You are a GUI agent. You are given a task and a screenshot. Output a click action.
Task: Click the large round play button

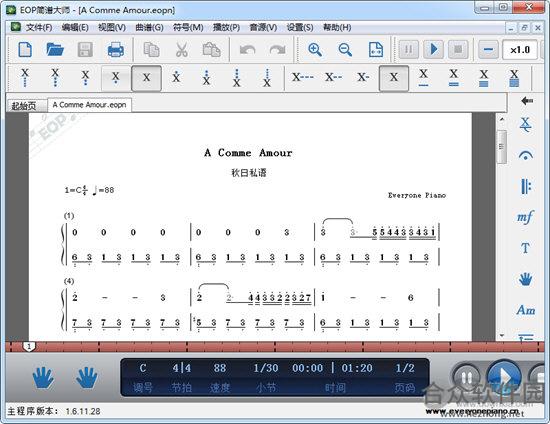click(x=505, y=377)
